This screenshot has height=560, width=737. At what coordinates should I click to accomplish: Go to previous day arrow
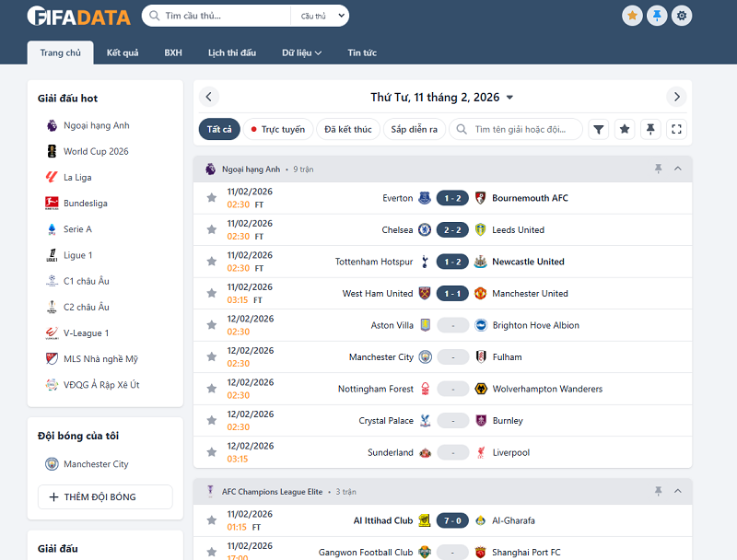point(208,97)
